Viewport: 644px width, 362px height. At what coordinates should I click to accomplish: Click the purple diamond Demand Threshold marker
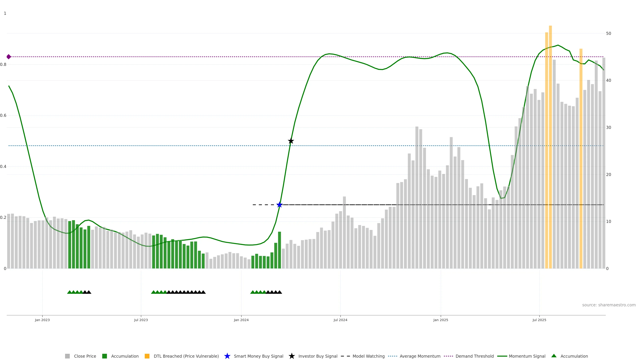(9, 57)
